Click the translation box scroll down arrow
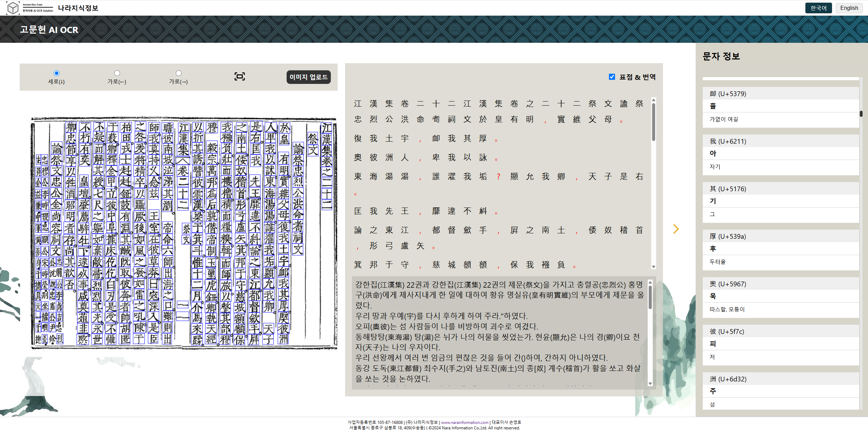868x430 pixels. (x=650, y=384)
